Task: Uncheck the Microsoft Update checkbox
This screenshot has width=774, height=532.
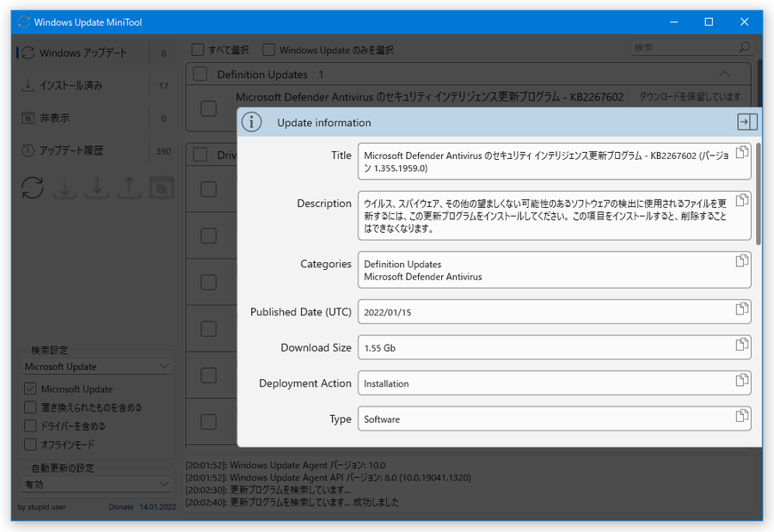Action: (x=30, y=388)
